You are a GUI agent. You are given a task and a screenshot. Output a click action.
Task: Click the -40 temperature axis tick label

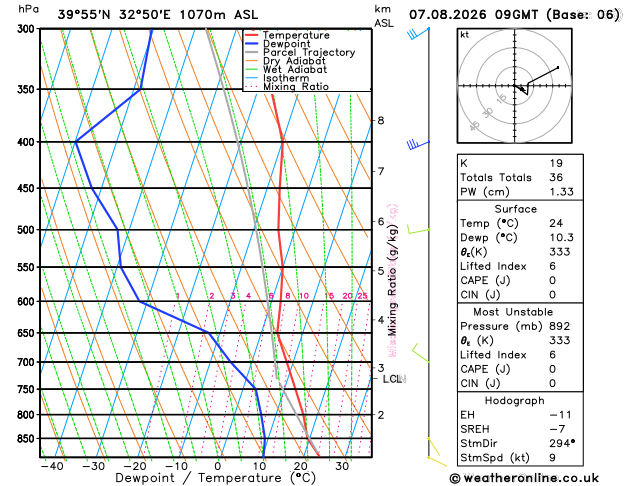coord(52,466)
